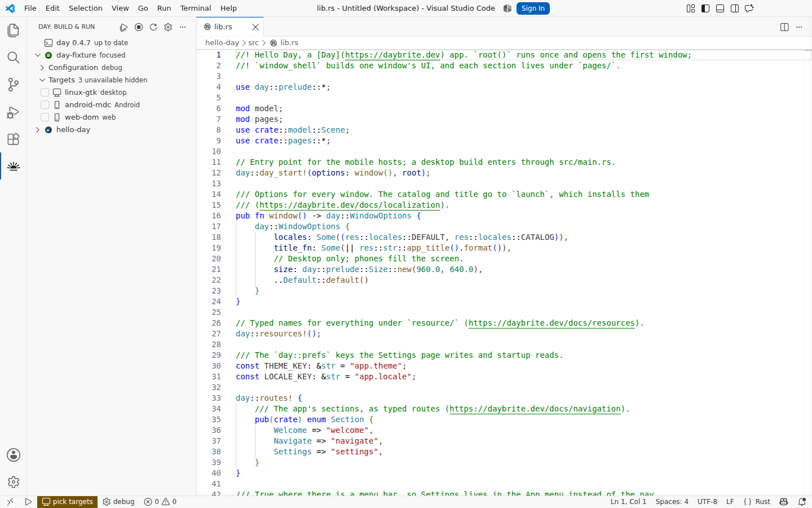Click LF end-of-line in status bar
Image resolution: width=812 pixels, height=508 pixels.
coord(730,502)
